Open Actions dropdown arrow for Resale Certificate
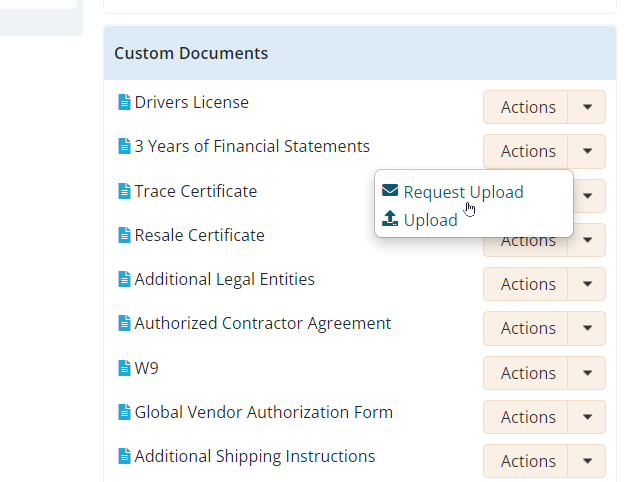The image size is (633, 482). [x=587, y=240]
